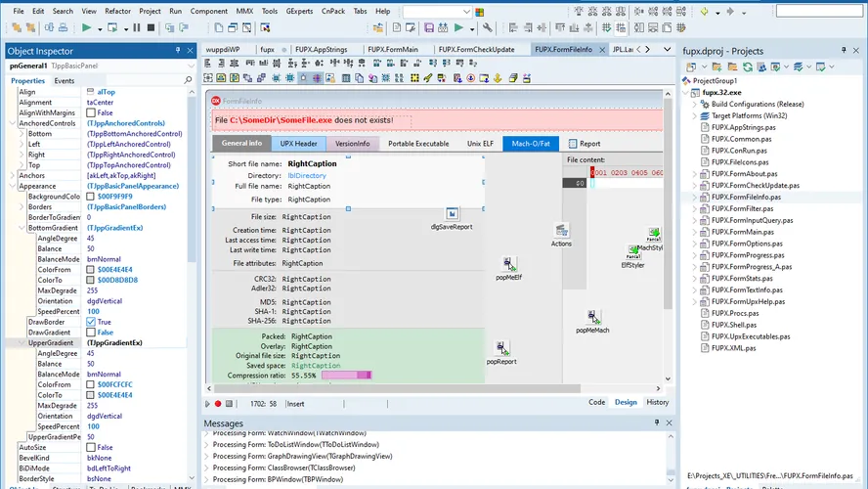Toggle the DrawBorder checkbox
The height and width of the screenshot is (489, 868).
[91, 322]
